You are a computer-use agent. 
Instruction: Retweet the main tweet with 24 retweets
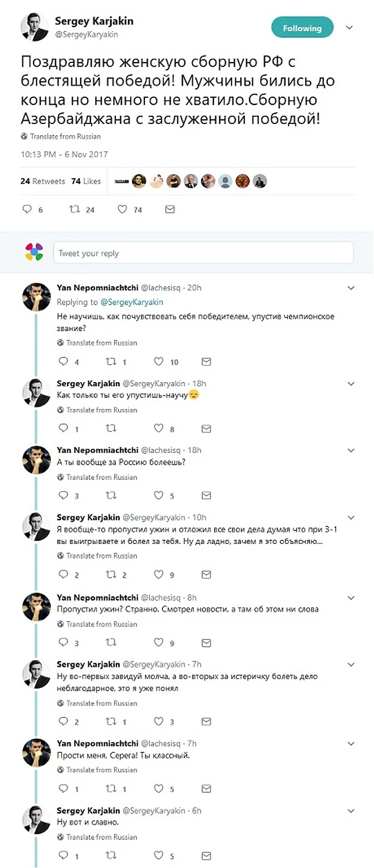pyautogui.click(x=75, y=209)
